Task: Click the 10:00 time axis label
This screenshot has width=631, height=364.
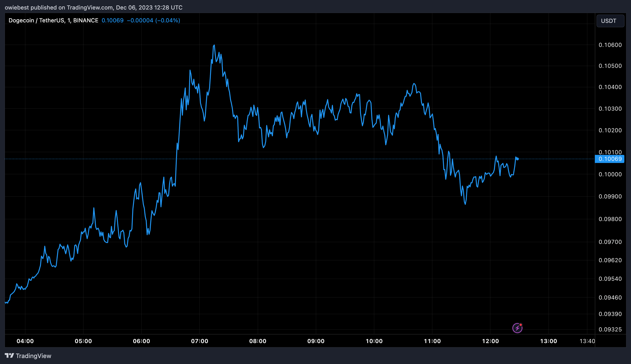Action: (374, 341)
